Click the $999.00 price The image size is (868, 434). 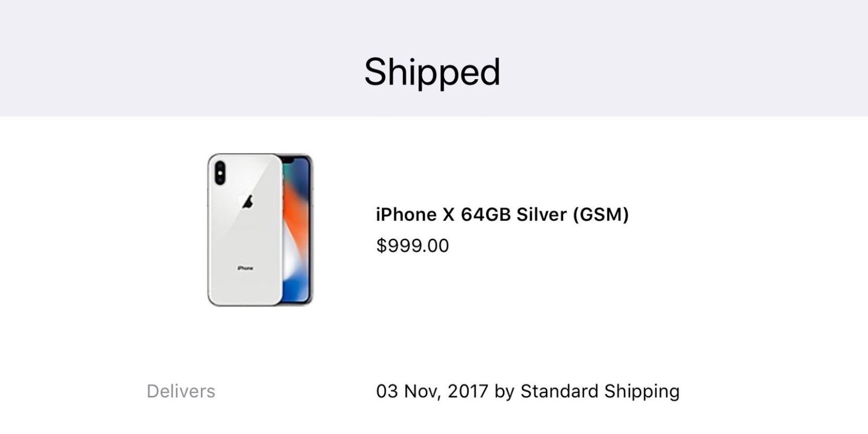click(412, 246)
